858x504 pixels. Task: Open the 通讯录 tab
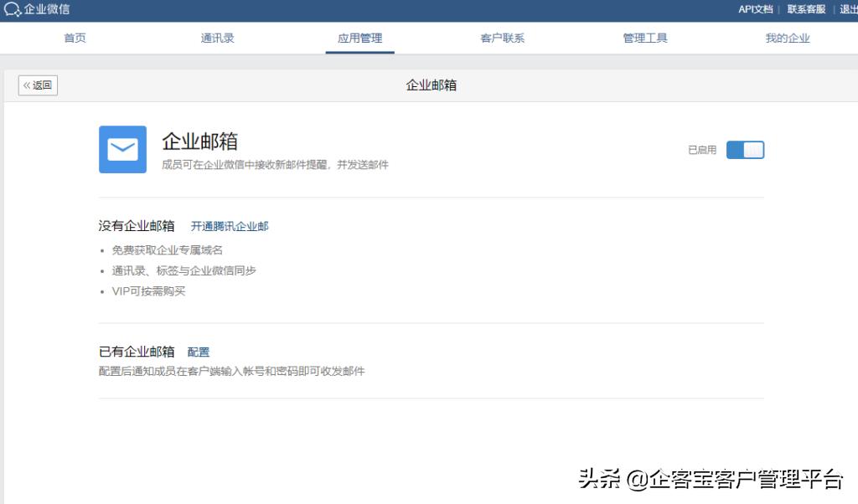click(x=217, y=37)
